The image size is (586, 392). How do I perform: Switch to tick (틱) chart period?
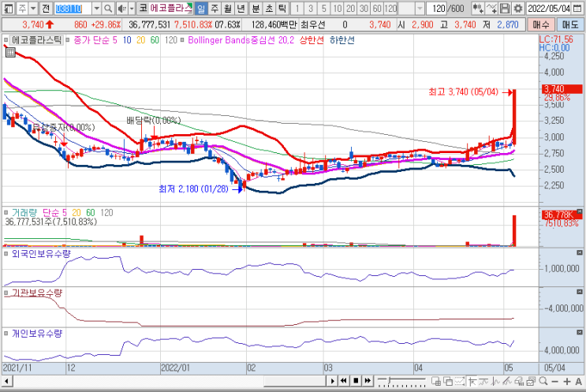point(282,8)
